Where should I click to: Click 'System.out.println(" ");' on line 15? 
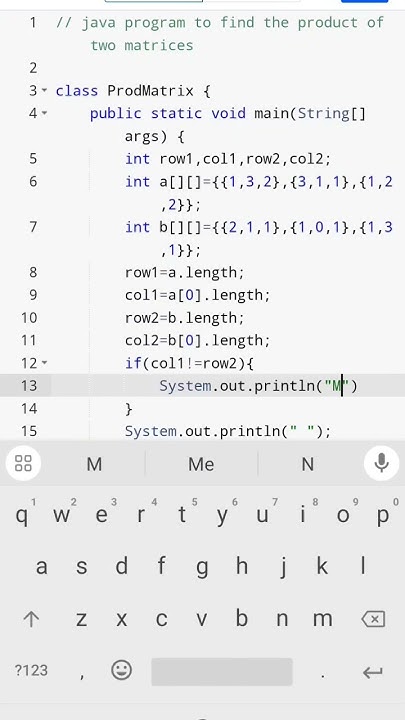228,431
